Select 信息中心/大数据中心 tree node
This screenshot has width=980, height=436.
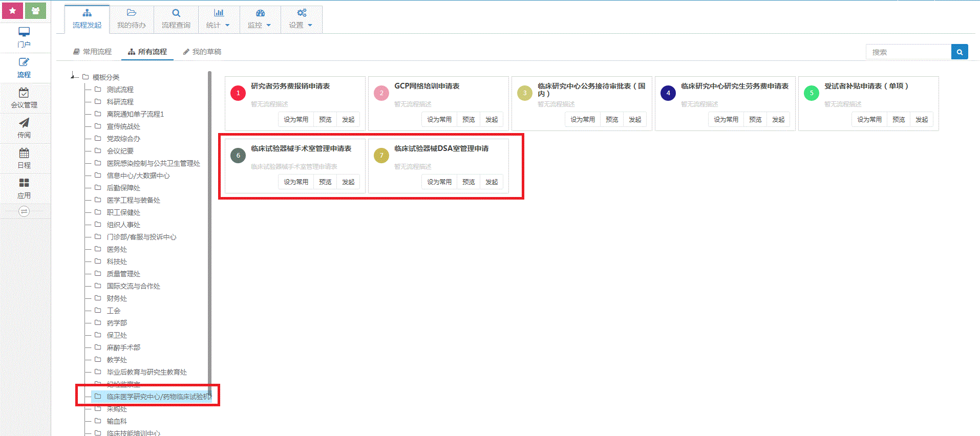tap(138, 176)
